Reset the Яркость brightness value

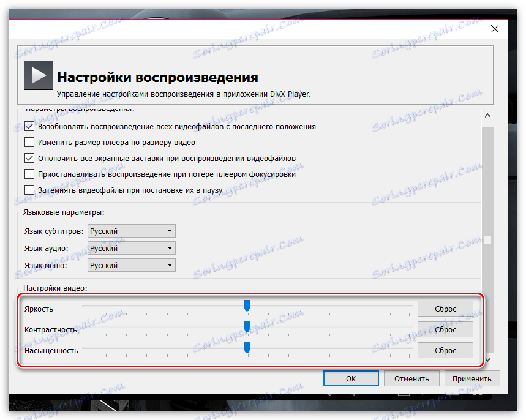[445, 308]
